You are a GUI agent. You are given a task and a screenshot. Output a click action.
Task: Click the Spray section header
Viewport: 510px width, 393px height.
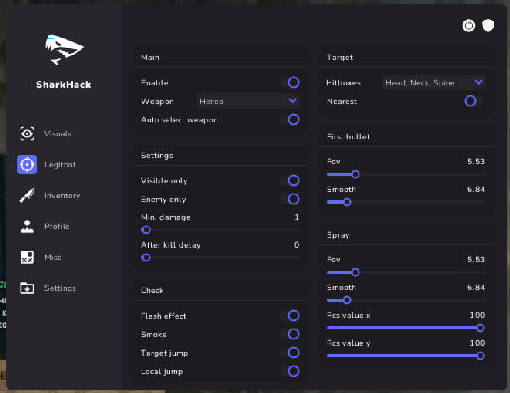[338, 235]
